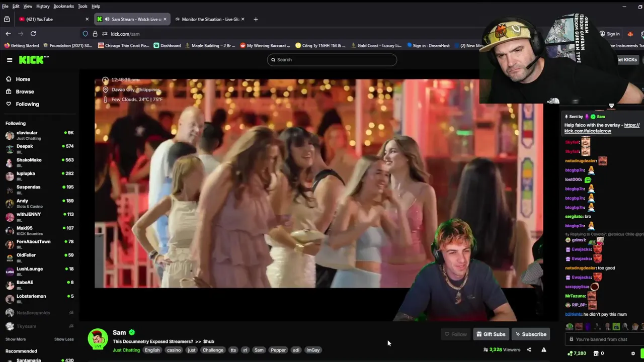This screenshot has width=644, height=362.
Task: Click the Gift Subs button
Action: click(491, 334)
